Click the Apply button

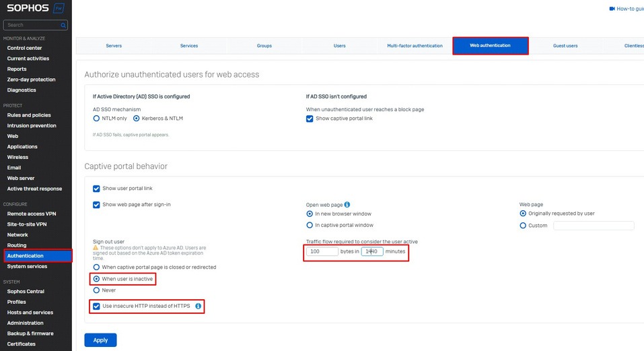100,340
